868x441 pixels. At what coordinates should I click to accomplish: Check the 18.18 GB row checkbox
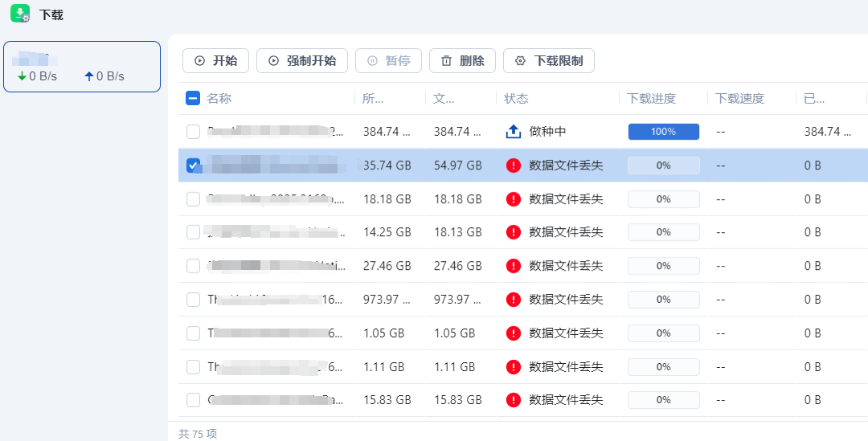coord(193,199)
